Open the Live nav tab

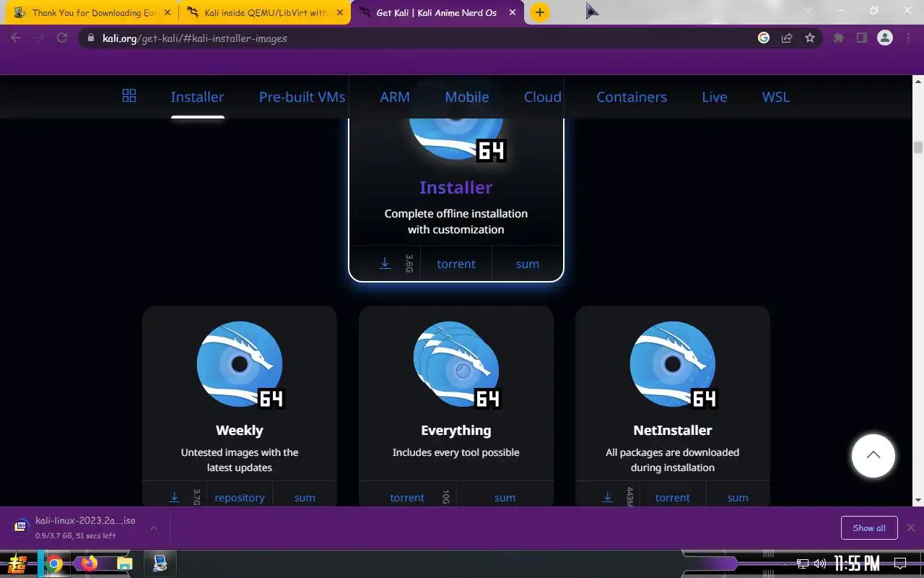click(x=715, y=97)
